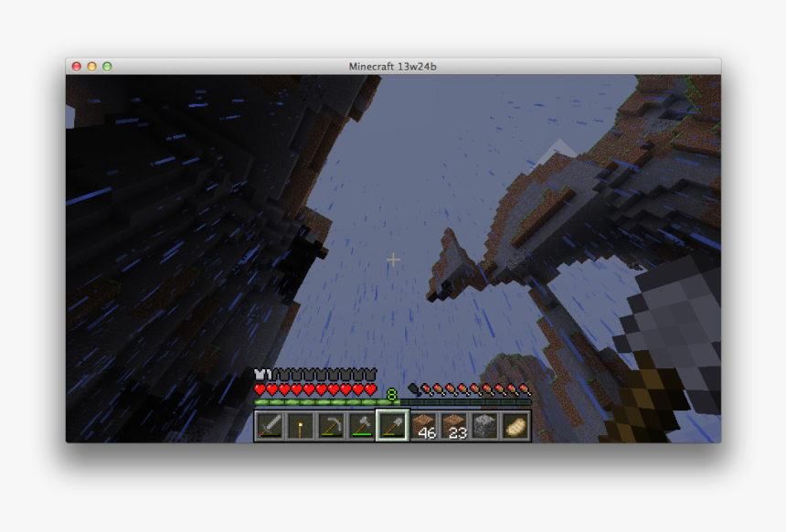
Task: Click the crosshair at screen center
Action: click(393, 260)
